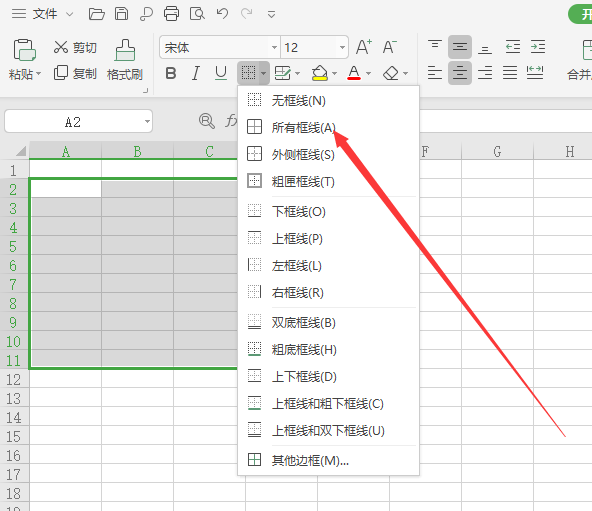Select 所有框线(A) menu item

(328, 128)
